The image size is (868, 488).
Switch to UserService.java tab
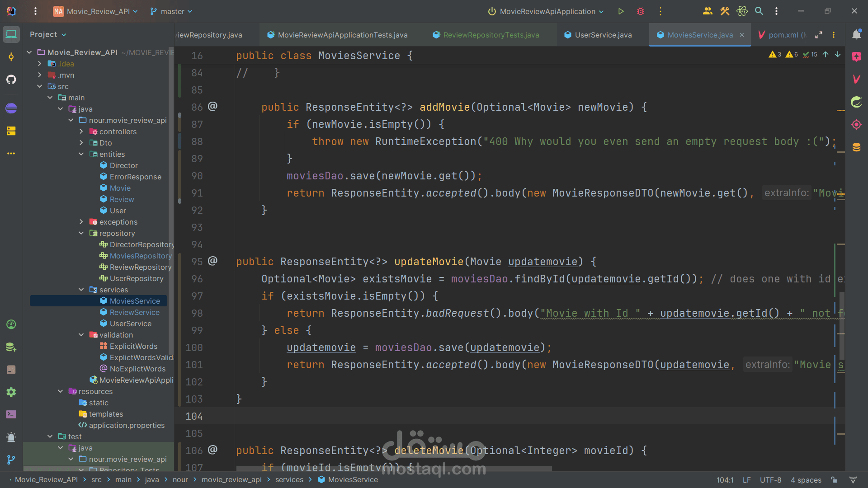tap(603, 35)
